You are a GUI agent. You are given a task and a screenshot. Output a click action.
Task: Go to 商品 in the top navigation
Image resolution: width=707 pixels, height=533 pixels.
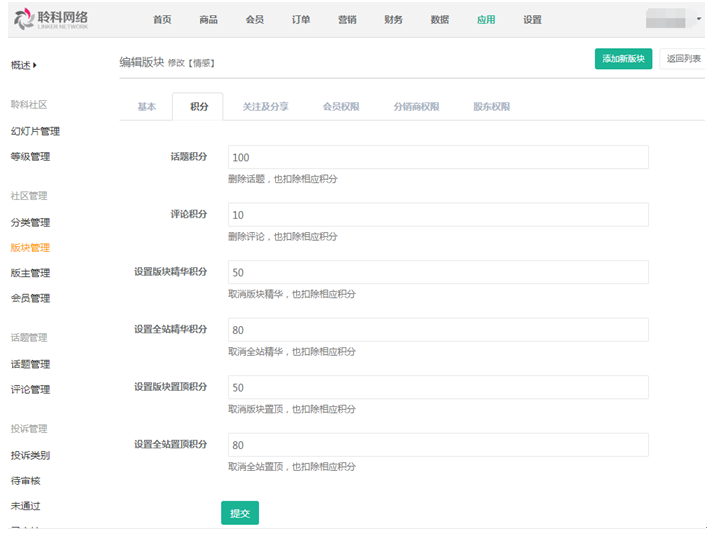[x=208, y=20]
